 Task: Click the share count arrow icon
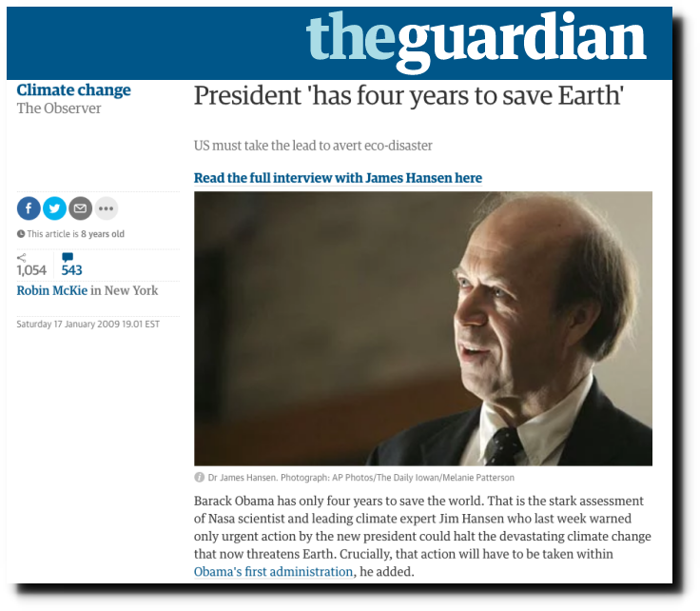pos(22,258)
